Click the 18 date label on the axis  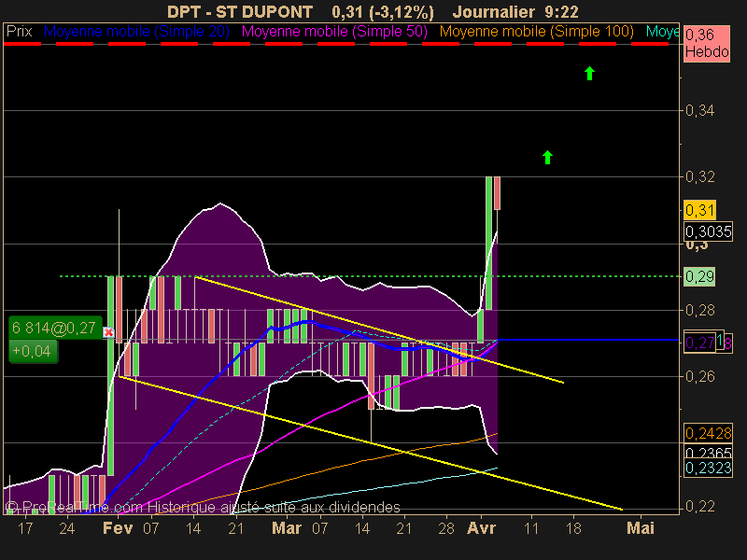coord(573,528)
